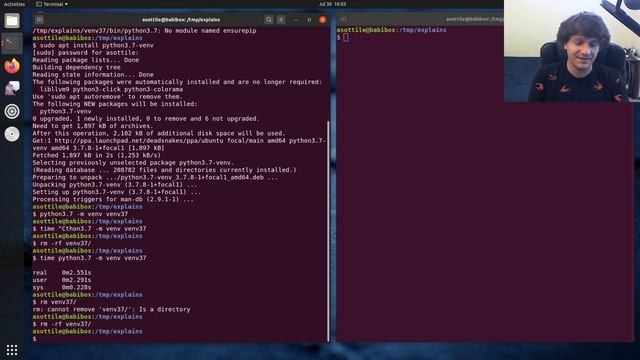Open the Terminal icon in the dock
Viewport: 640px width, 360px height.
pyautogui.click(x=12, y=43)
